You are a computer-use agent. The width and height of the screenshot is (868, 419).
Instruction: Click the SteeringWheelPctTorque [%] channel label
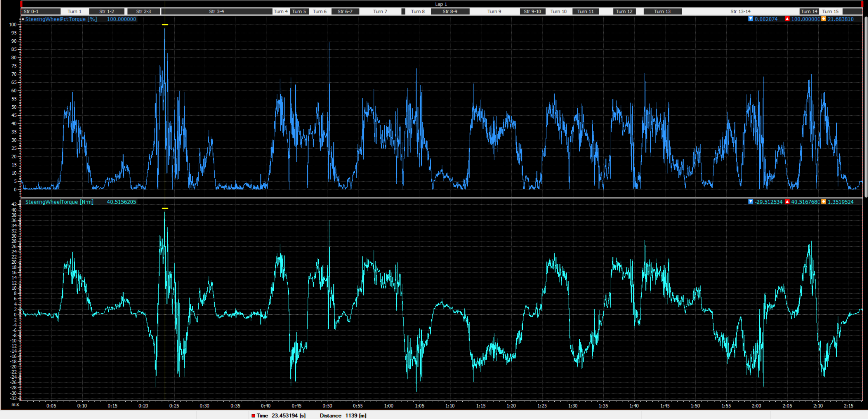pyautogui.click(x=61, y=19)
